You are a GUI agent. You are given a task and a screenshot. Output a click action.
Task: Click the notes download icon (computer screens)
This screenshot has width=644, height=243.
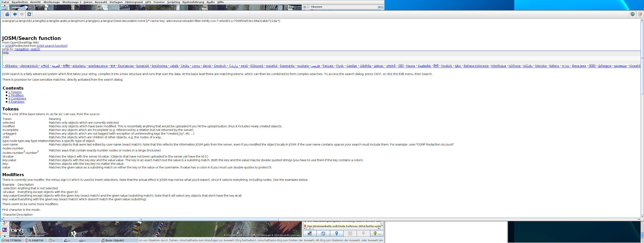click(x=310, y=233)
